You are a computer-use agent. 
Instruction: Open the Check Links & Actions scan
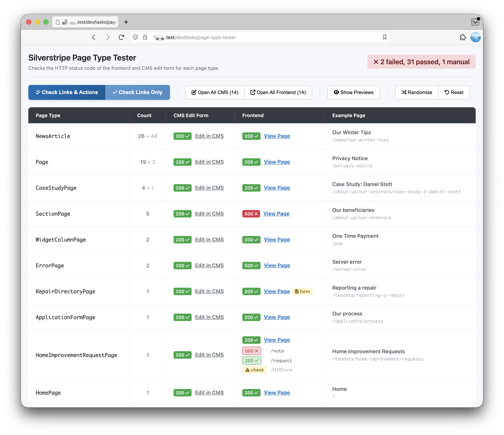[x=67, y=92]
